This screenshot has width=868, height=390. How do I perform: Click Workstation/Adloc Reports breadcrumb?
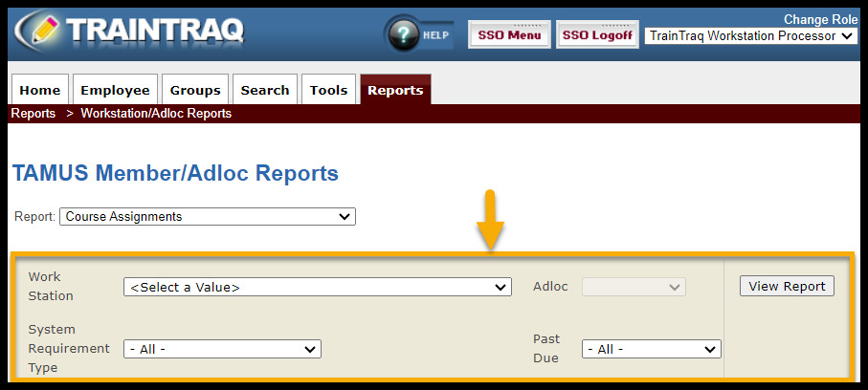click(x=156, y=114)
